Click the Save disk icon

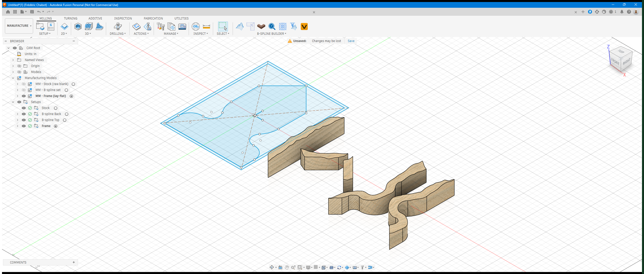pyautogui.click(x=32, y=12)
